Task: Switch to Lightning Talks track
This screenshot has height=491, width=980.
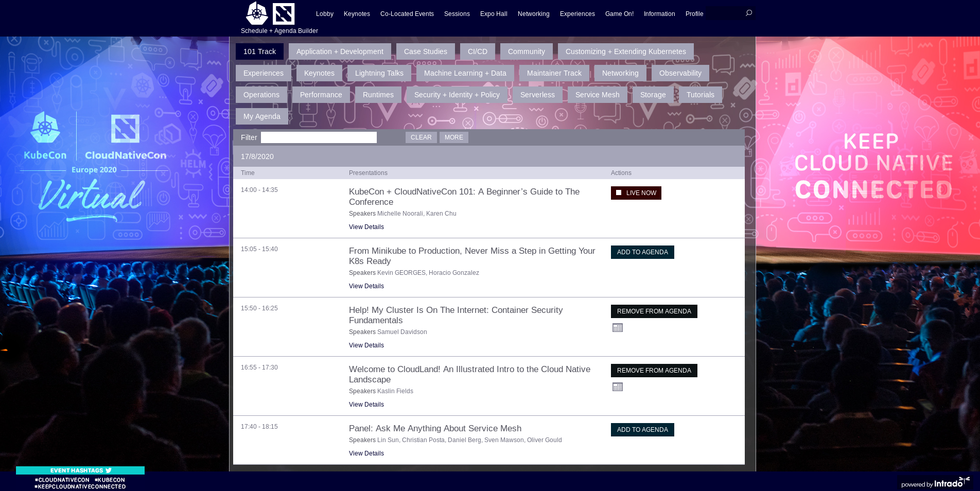Action: (379, 73)
